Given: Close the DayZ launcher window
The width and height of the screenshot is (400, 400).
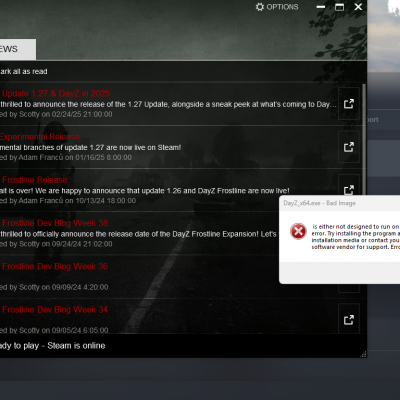Looking at the screenshot, I should pyautogui.click(x=358, y=7).
